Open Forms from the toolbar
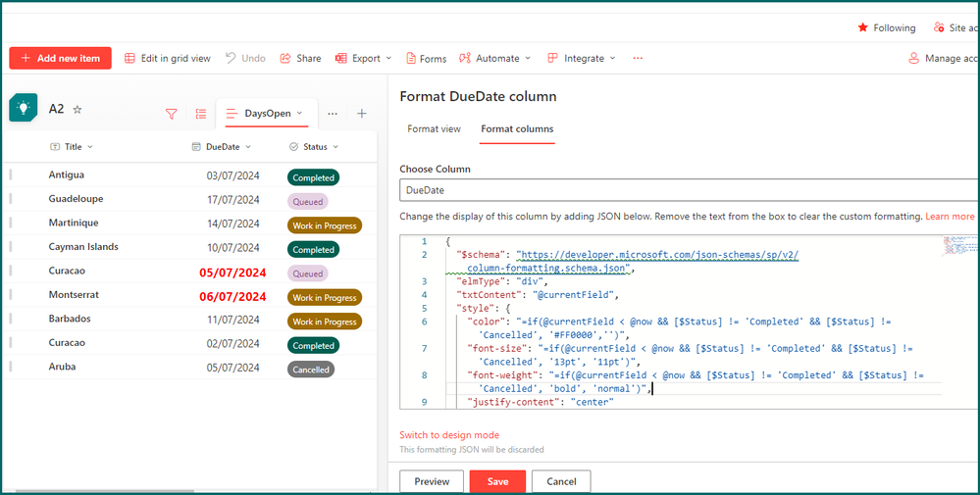 427,58
